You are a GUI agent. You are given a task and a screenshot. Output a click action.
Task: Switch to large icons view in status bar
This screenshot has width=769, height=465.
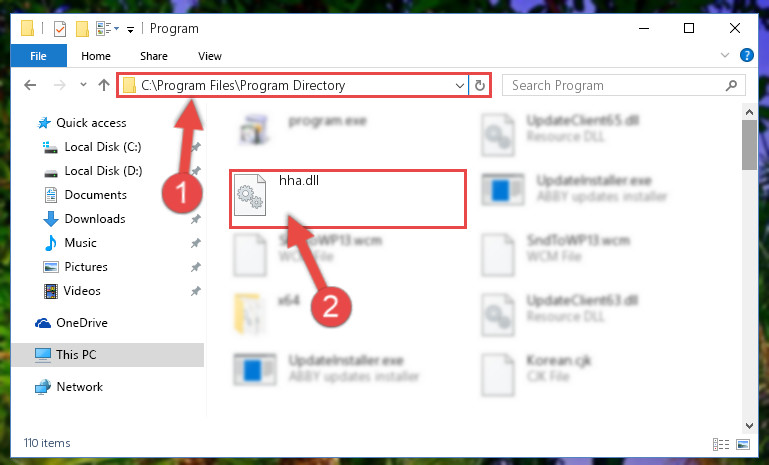(x=743, y=444)
